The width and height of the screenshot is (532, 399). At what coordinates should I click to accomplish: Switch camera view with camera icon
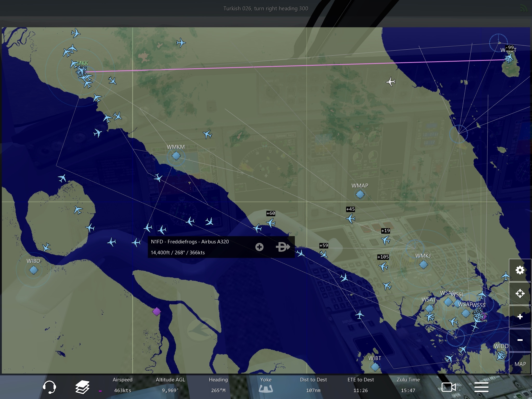click(x=449, y=387)
